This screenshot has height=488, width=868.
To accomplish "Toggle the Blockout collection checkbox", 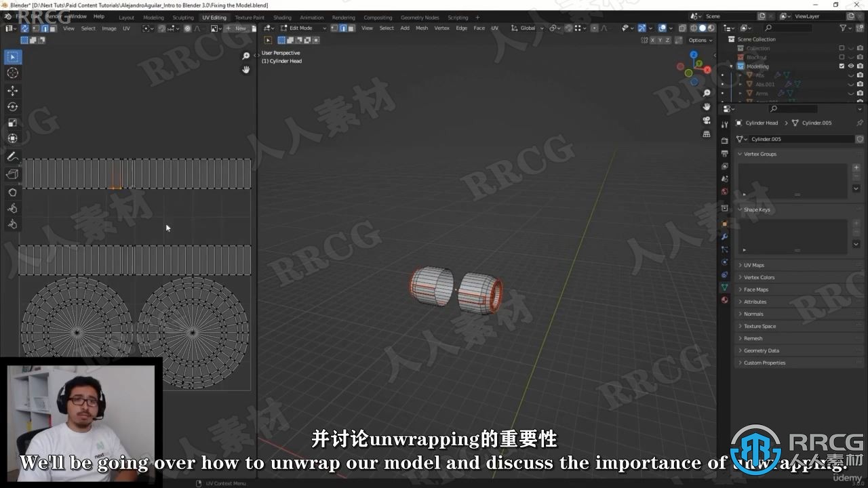I will (842, 57).
